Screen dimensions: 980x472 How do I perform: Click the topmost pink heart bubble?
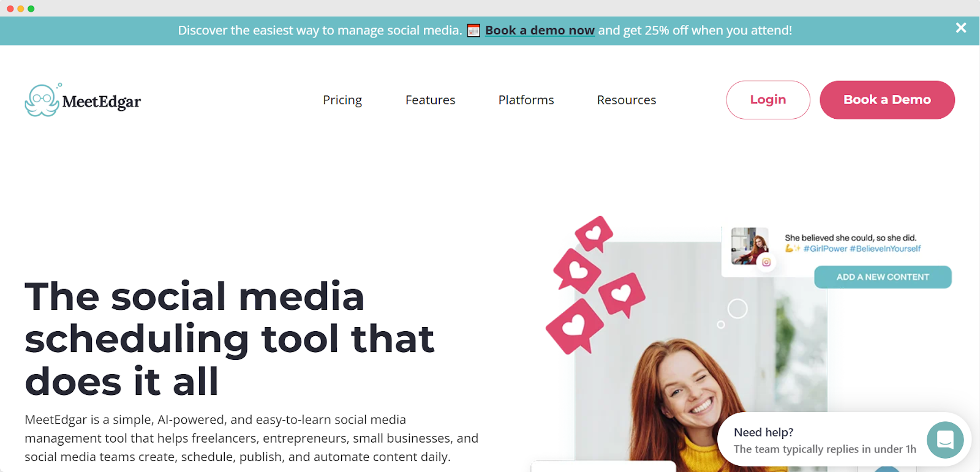[594, 233]
